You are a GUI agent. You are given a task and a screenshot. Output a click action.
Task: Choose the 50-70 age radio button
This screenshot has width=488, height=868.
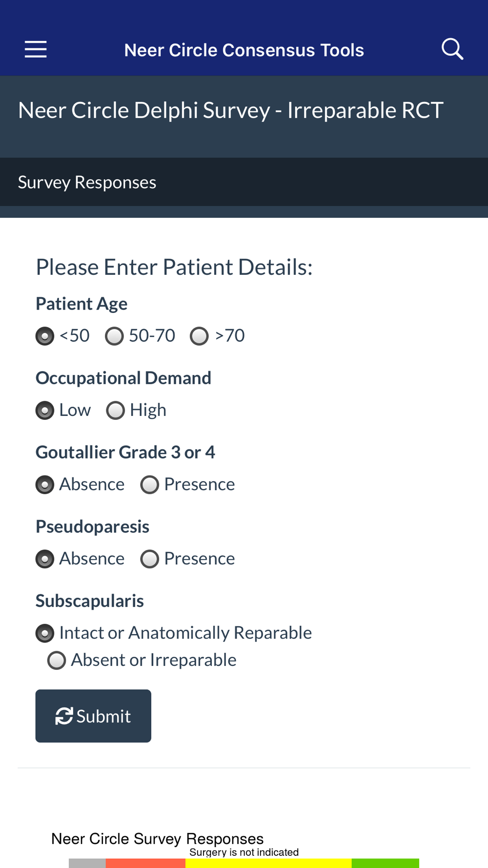click(x=115, y=336)
